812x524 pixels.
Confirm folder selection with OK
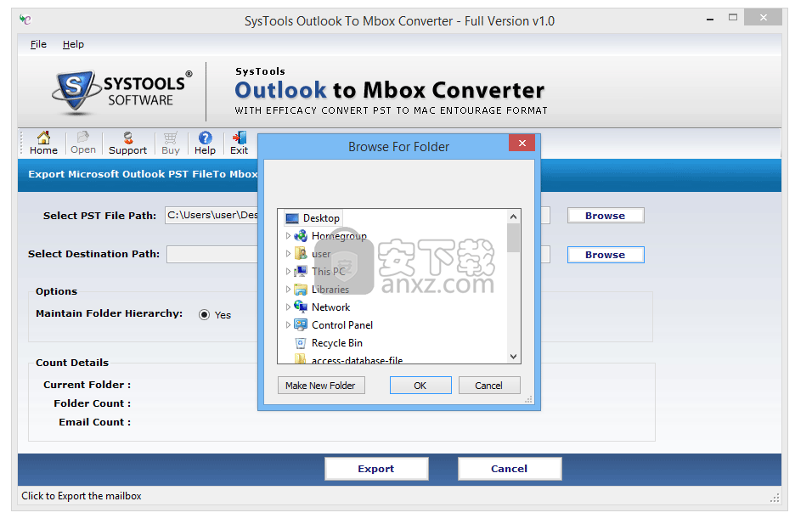pos(420,386)
